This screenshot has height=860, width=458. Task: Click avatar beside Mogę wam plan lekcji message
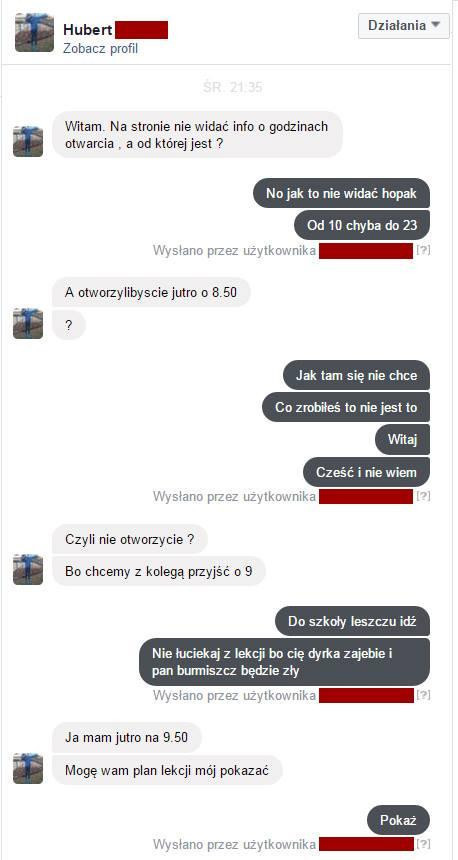28,768
